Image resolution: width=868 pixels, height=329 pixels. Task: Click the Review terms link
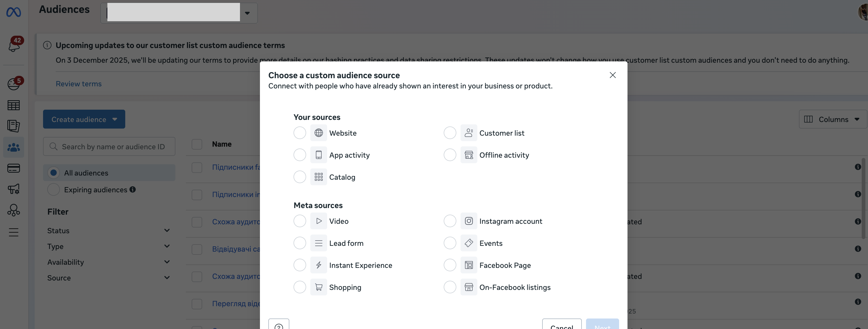79,84
